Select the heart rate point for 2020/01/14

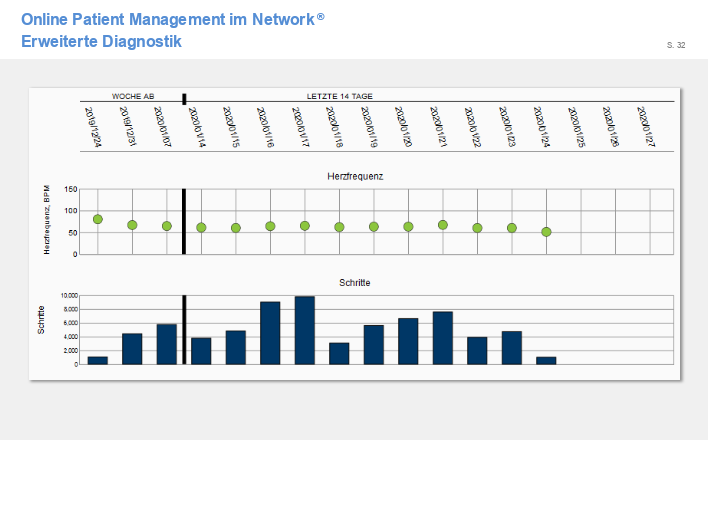pyautogui.click(x=201, y=227)
